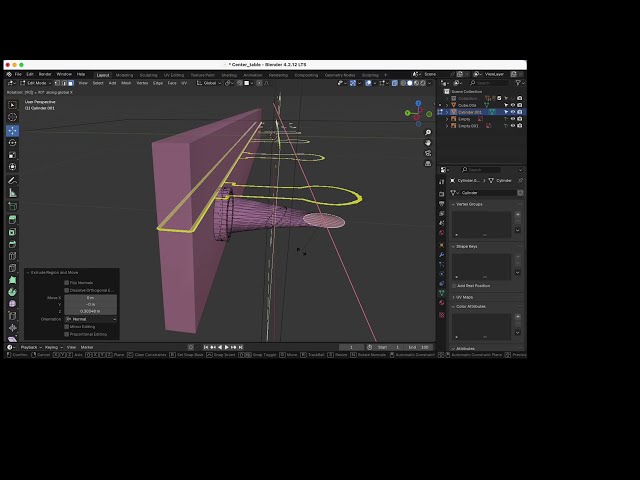Open the Keying menu in timeline
Viewport: 640px width, 480px height.
click(x=53, y=347)
